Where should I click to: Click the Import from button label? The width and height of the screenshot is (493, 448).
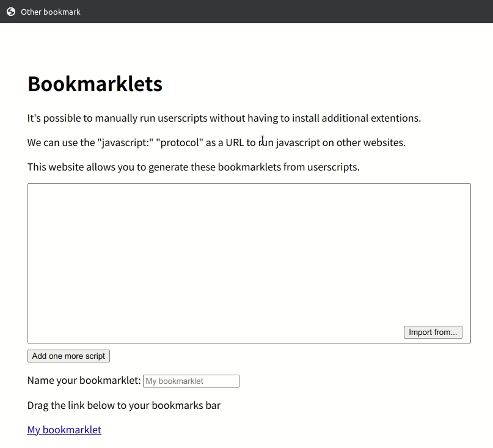[433, 332]
